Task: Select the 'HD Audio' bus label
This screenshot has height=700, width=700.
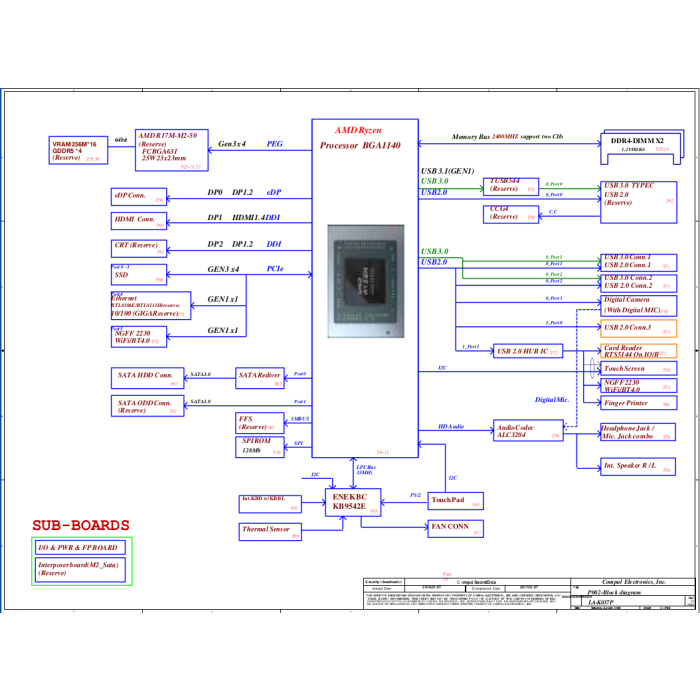Action: pyautogui.click(x=451, y=427)
